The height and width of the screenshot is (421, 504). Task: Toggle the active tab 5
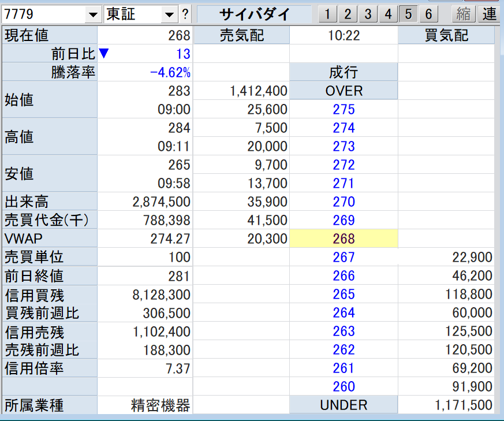pyautogui.click(x=408, y=14)
